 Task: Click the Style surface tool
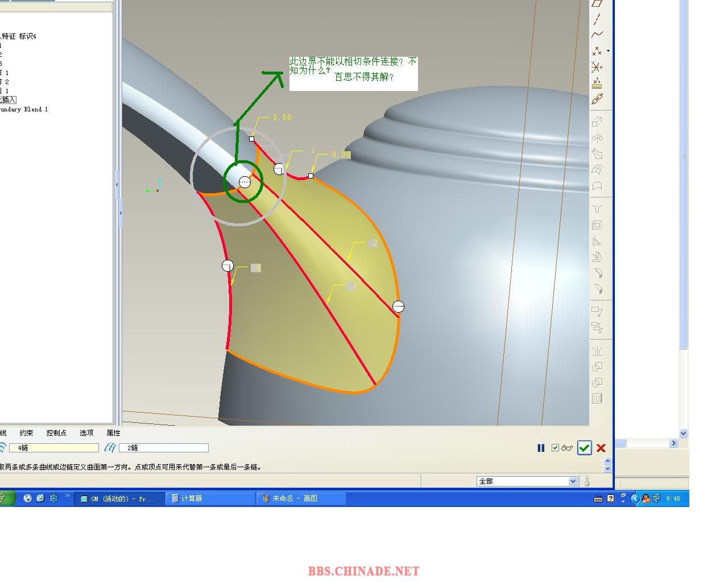[597, 186]
